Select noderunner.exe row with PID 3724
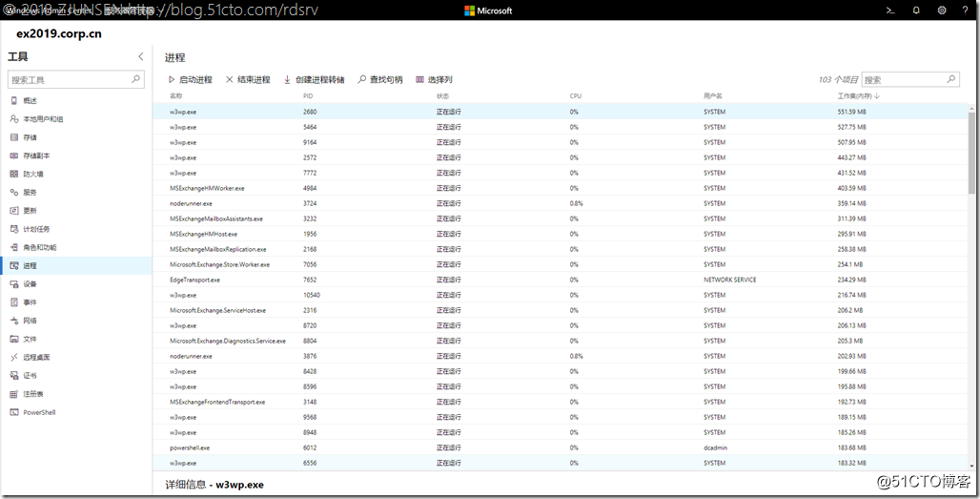980x499 pixels. click(x=560, y=203)
